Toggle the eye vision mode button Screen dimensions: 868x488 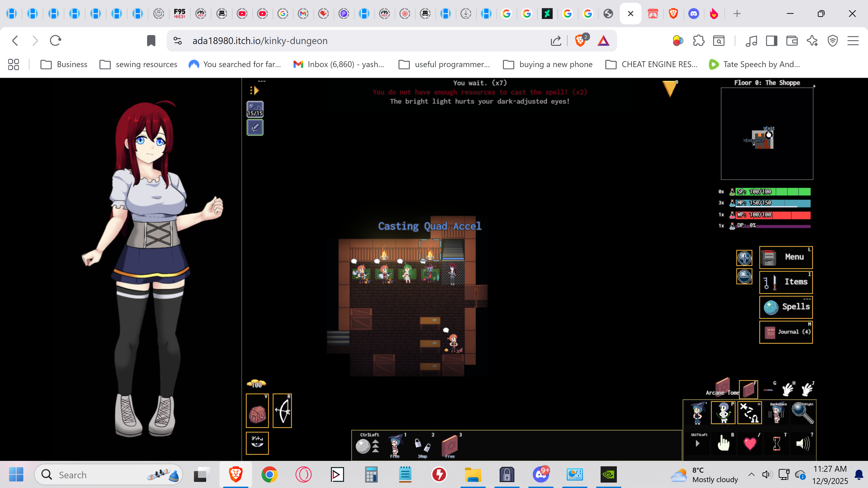click(257, 443)
